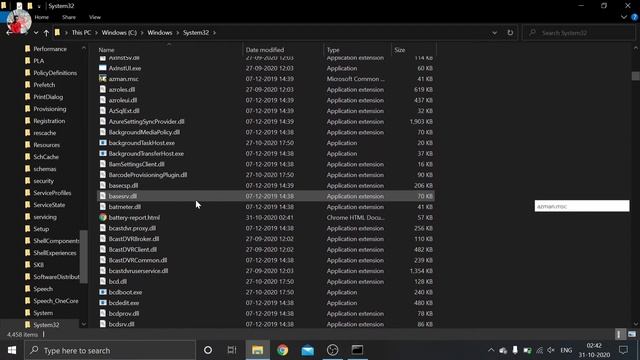Open the Quick Access Toolbar dropdown arrow

pyautogui.click(x=39, y=6)
